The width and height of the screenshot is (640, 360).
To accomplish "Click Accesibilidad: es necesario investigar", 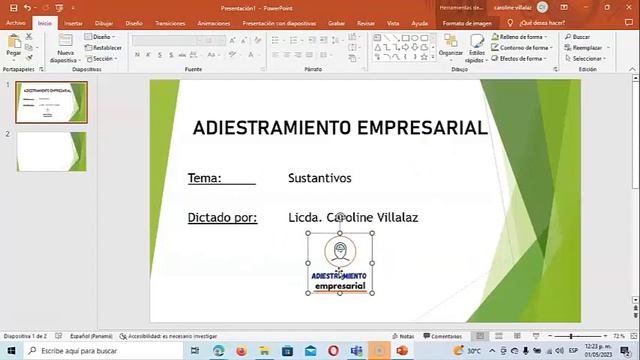I will coord(168,336).
